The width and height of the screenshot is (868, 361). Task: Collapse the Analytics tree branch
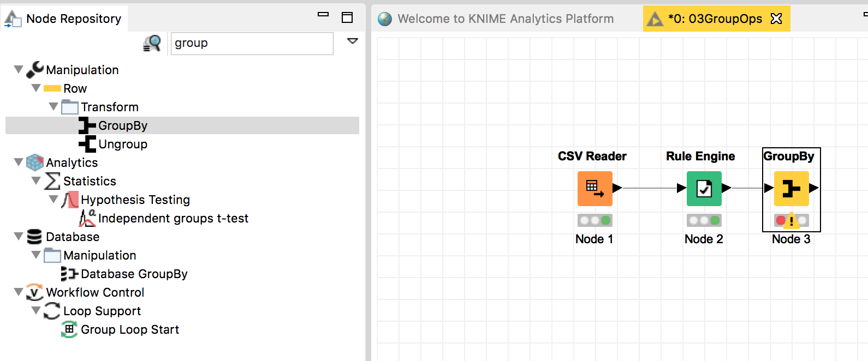(19, 162)
